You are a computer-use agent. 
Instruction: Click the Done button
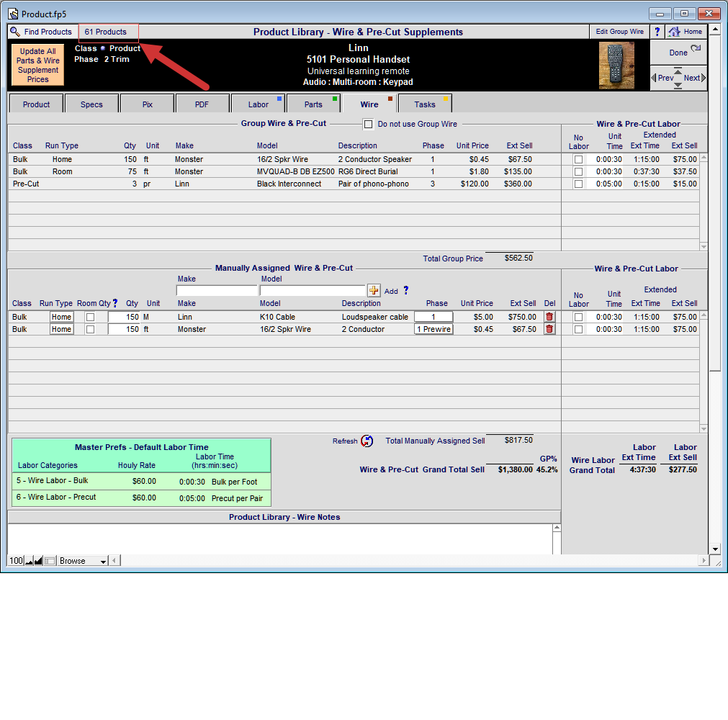tap(678, 53)
